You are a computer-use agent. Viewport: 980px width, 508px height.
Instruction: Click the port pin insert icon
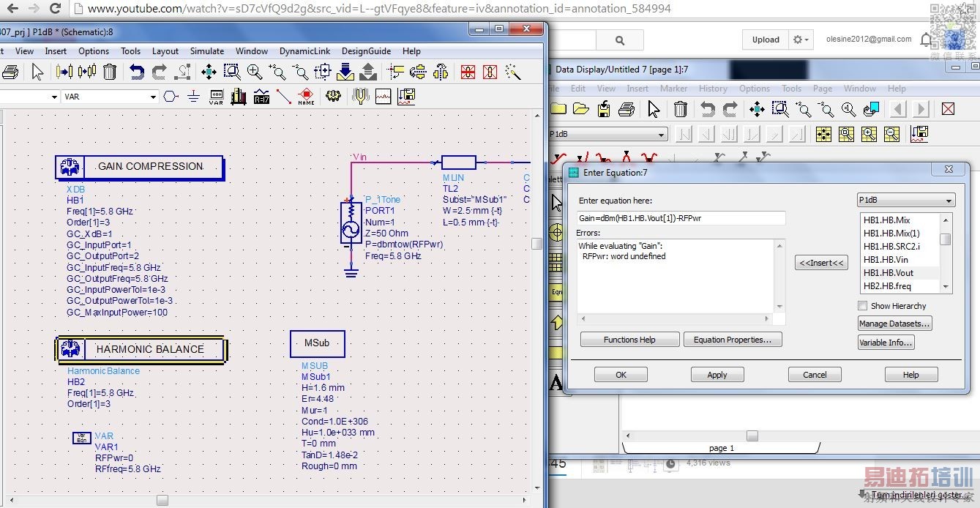click(171, 97)
